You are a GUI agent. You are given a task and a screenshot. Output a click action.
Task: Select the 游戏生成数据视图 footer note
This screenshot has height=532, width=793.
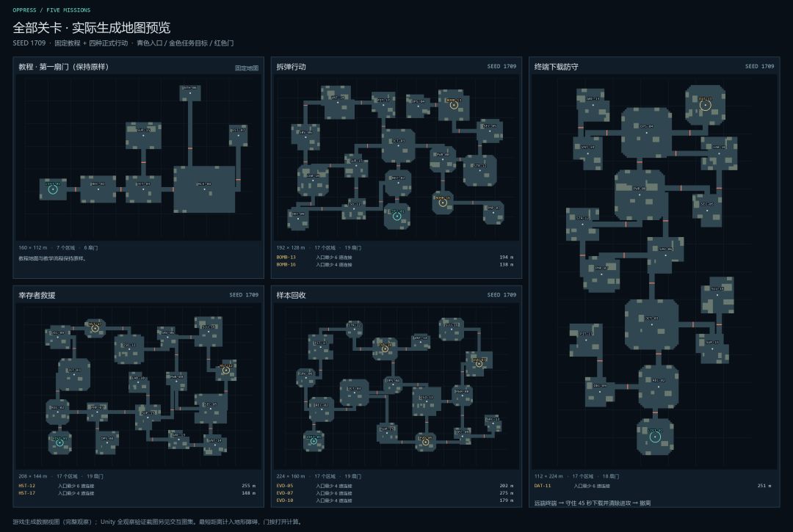click(x=158, y=522)
